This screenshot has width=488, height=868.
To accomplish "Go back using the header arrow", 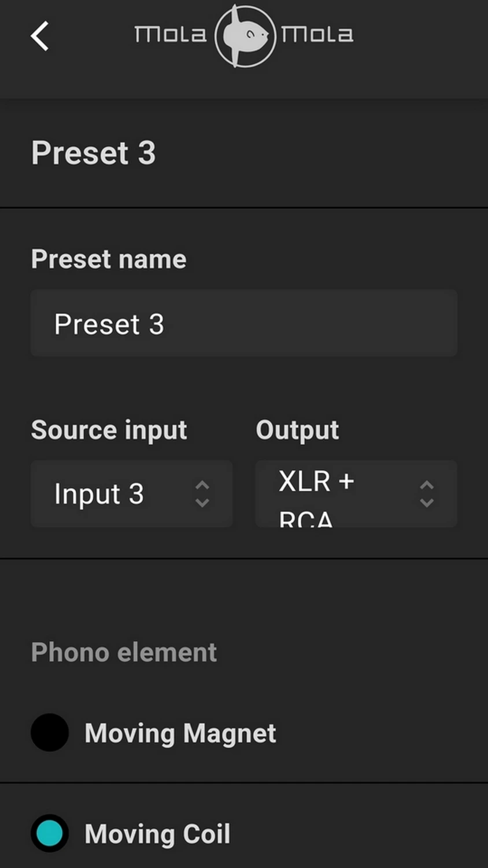I will coord(40,36).
